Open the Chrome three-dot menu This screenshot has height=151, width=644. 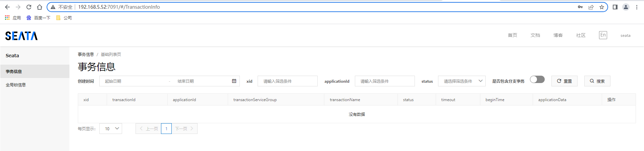click(637, 7)
